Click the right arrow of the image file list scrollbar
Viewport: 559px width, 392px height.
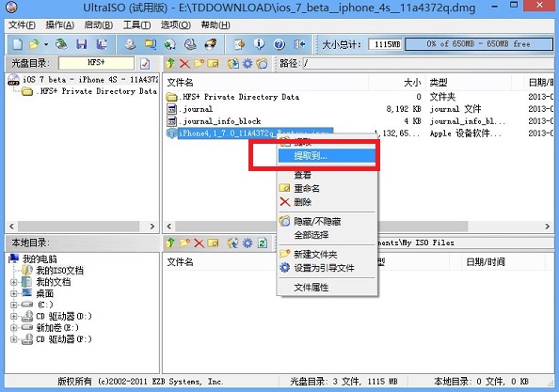point(547,227)
